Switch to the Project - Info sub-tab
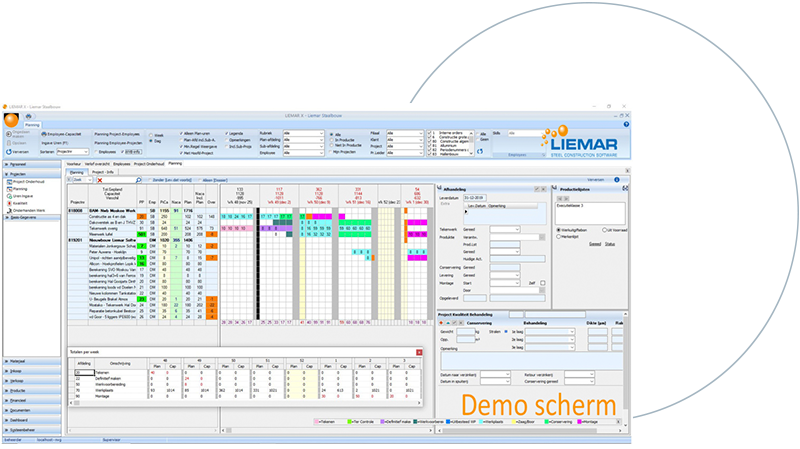800x449 pixels. click(x=103, y=172)
